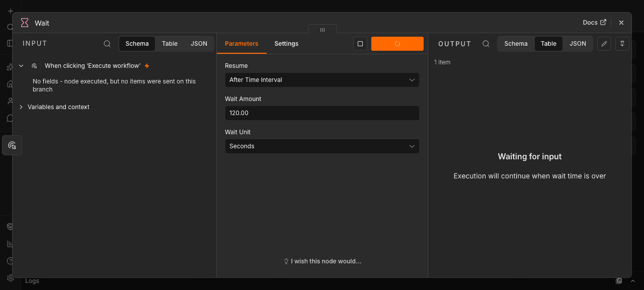Click the 'Wait Amount' label
Viewport: 644px width, 290px height.
point(243,99)
